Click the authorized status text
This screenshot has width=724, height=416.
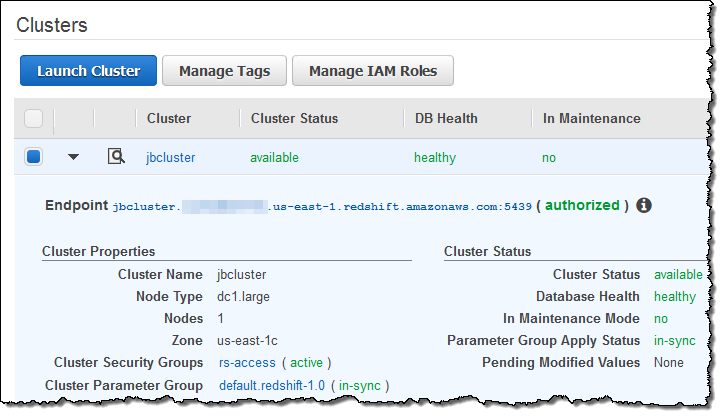pos(582,205)
